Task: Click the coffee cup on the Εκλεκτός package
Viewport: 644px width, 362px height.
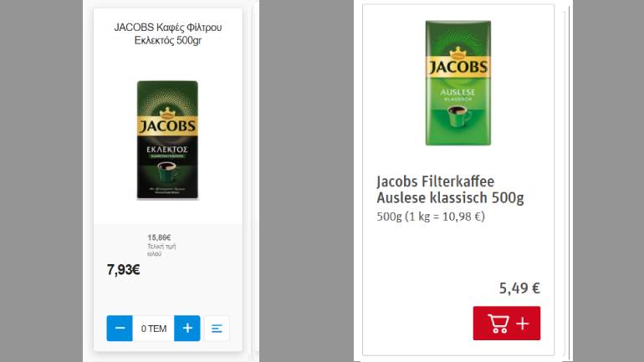Action: tap(168, 171)
